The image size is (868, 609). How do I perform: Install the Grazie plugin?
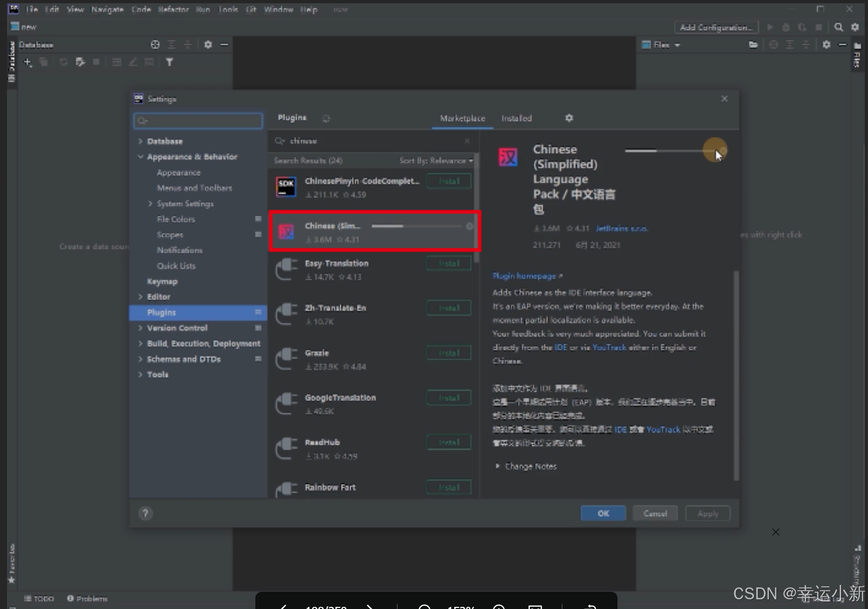coord(449,353)
